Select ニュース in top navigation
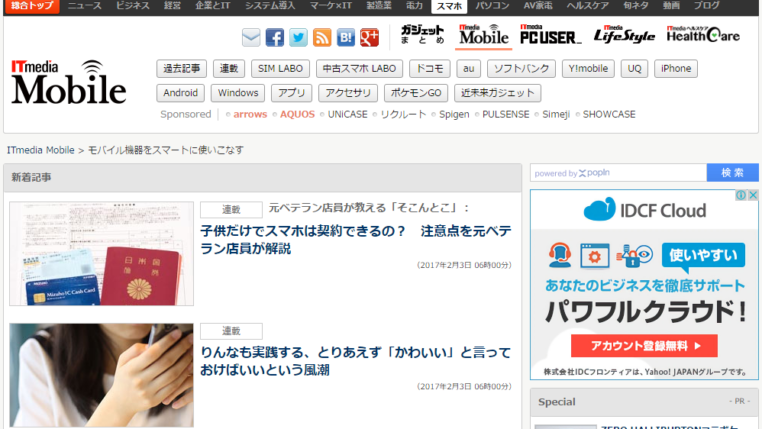Screen dimensions: 762x429 85,6
